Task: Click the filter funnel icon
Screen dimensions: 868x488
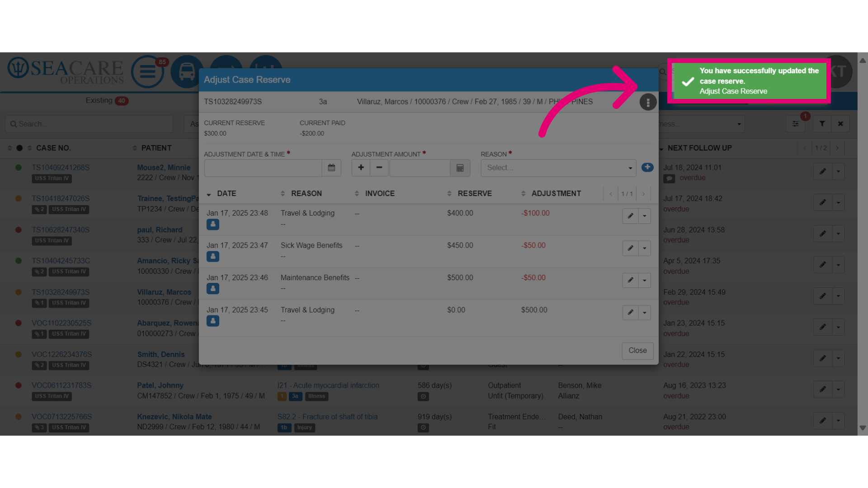Action: (822, 124)
